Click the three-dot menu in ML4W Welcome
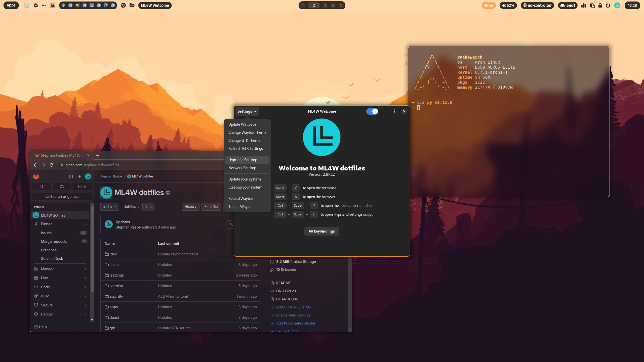Screen dimensions: 644x362 (x=394, y=111)
